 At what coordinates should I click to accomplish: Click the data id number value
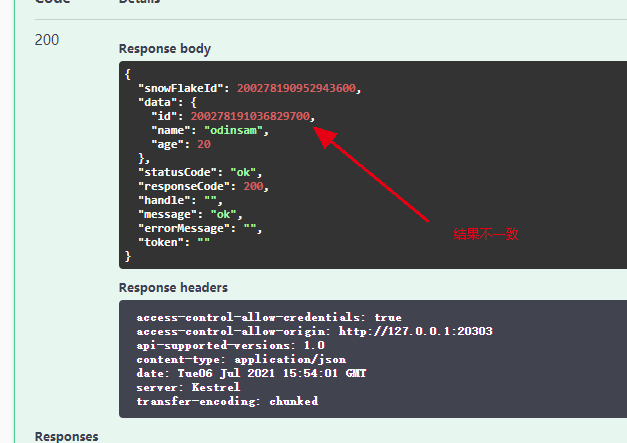pyautogui.click(x=250, y=116)
